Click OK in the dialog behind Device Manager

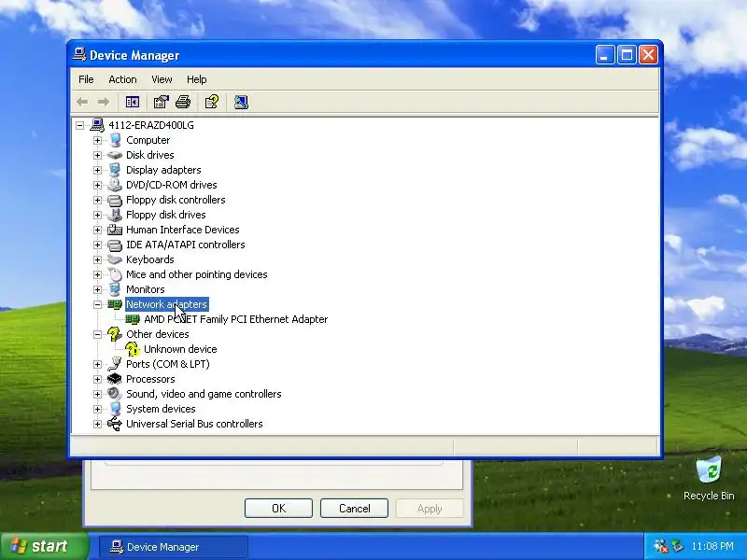(278, 508)
